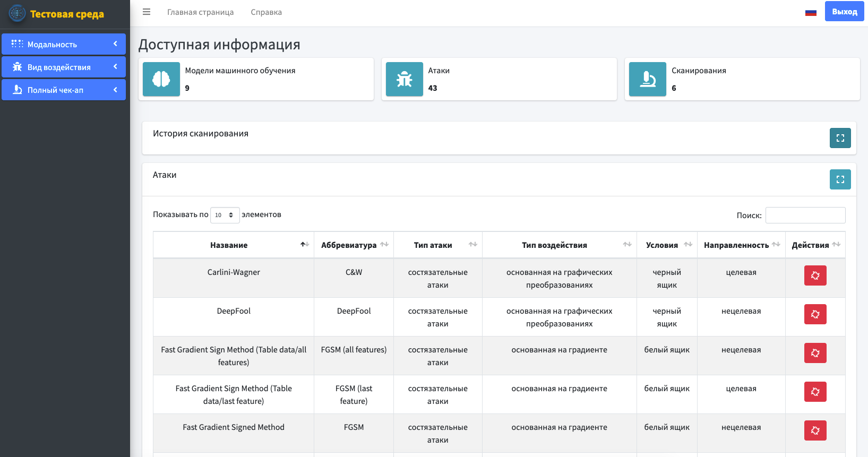This screenshot has width=868, height=457.
Task: Click the Модальность grid icon in sidebar
Action: click(x=18, y=44)
